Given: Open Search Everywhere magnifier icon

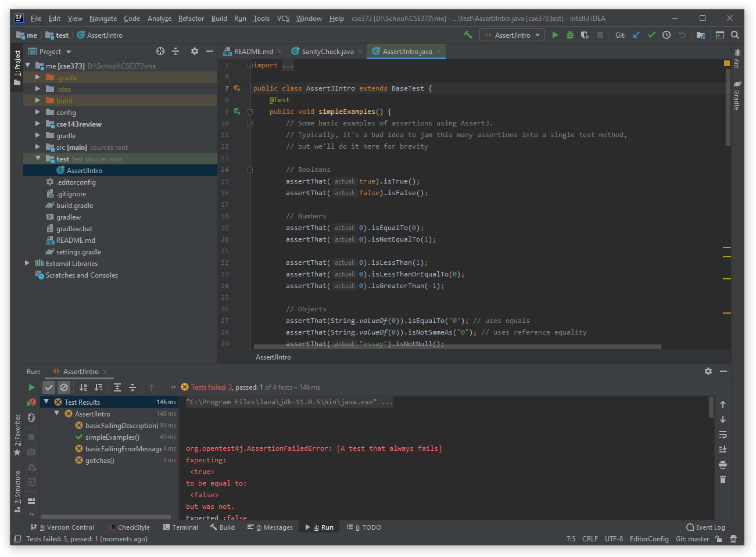Looking at the screenshot, I should (x=735, y=35).
